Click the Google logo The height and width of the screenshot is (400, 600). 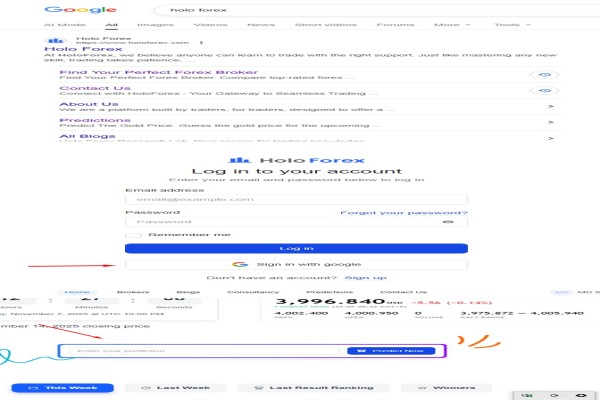tap(67, 9)
